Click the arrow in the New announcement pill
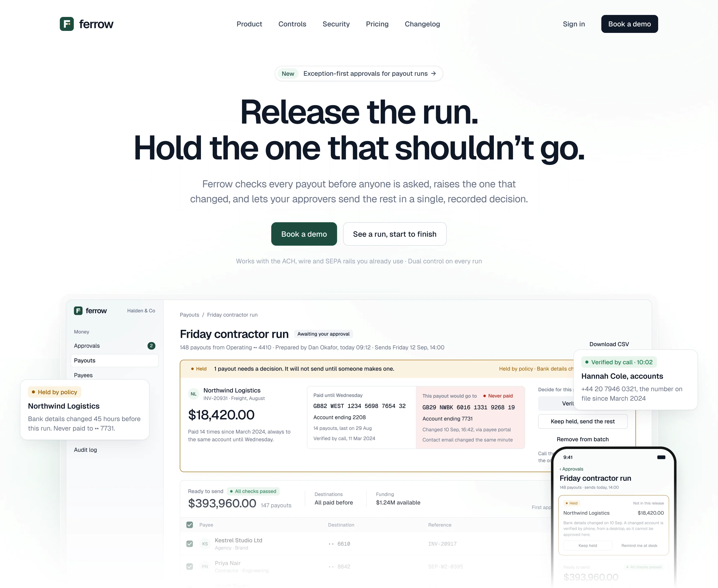 click(x=433, y=73)
